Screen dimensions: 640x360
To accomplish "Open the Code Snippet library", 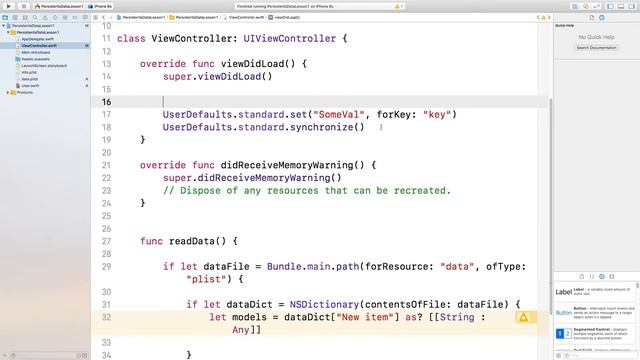I will [592, 276].
